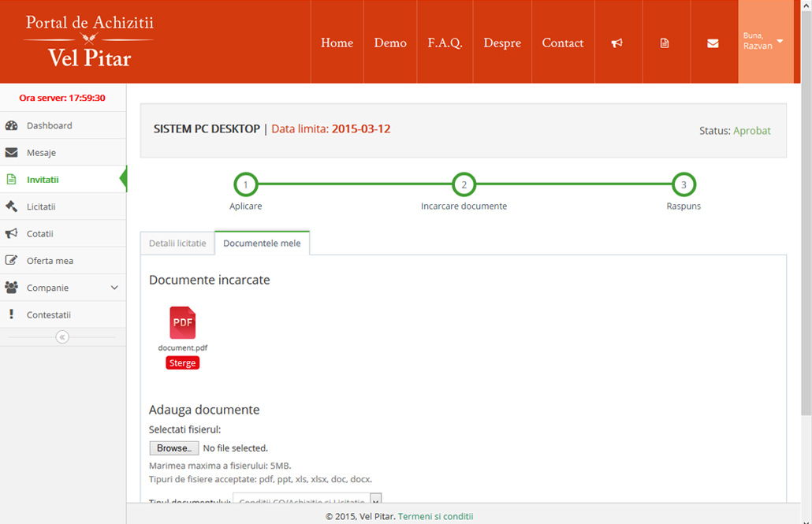Open the Contact menu item
812x524 pixels.
tap(563, 43)
